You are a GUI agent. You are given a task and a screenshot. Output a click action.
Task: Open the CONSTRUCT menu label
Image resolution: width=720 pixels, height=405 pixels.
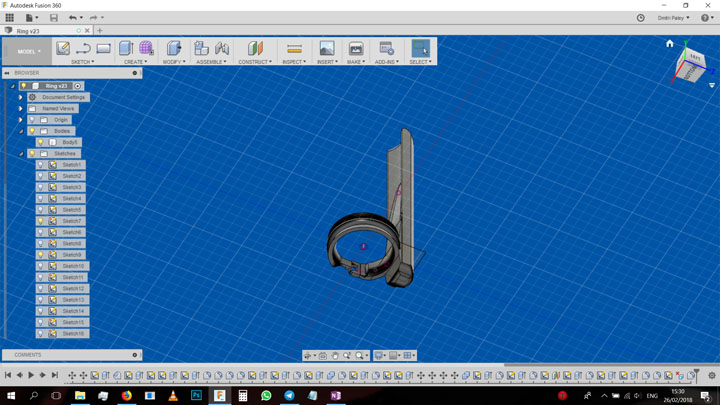[255, 62]
